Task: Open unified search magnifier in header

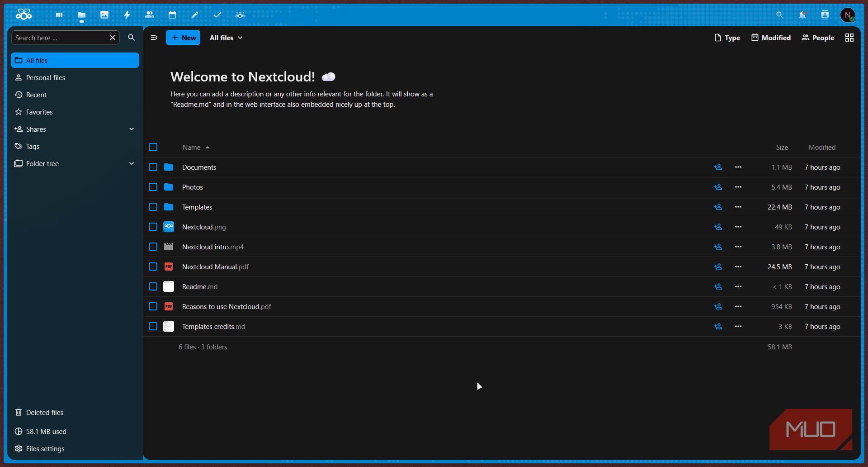Action: (x=779, y=15)
